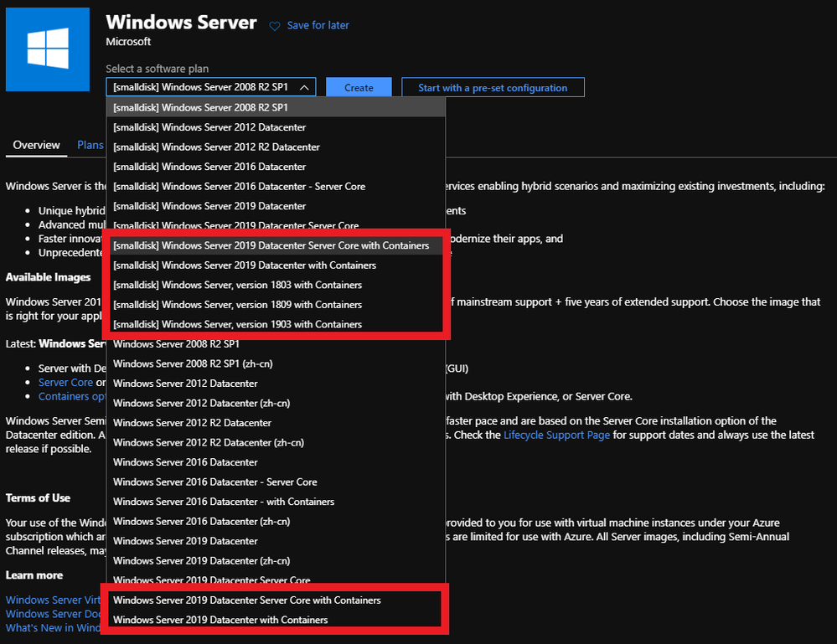Open the Windows Server Doc... link
Image resolution: width=837 pixels, height=644 pixels.
pos(54,614)
